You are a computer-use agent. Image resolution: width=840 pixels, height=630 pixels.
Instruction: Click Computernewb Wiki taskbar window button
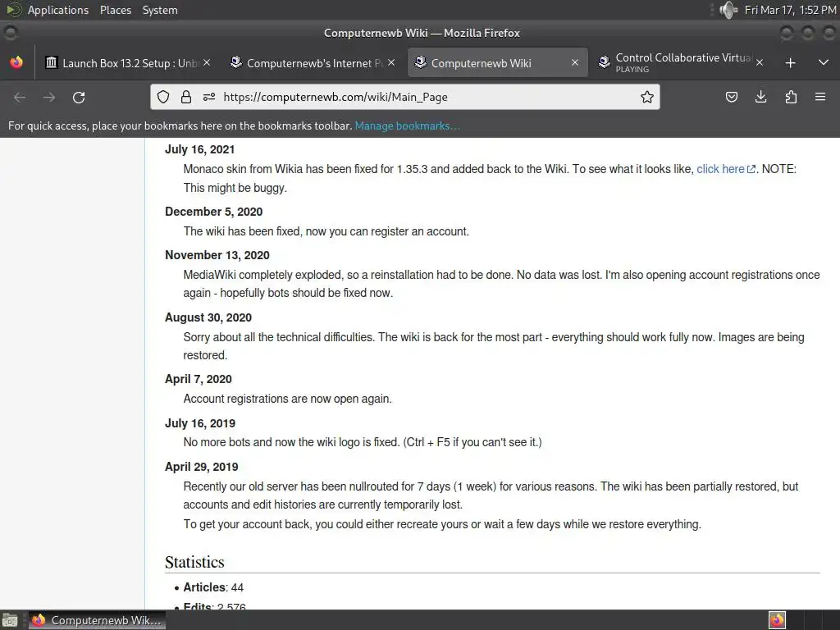coord(97,620)
